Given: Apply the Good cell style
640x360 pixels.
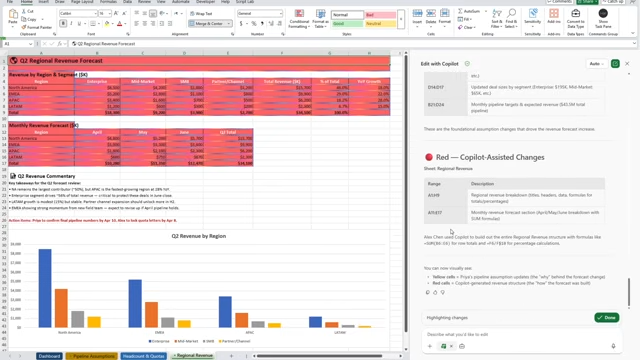Looking at the screenshot, I should click(347, 24).
